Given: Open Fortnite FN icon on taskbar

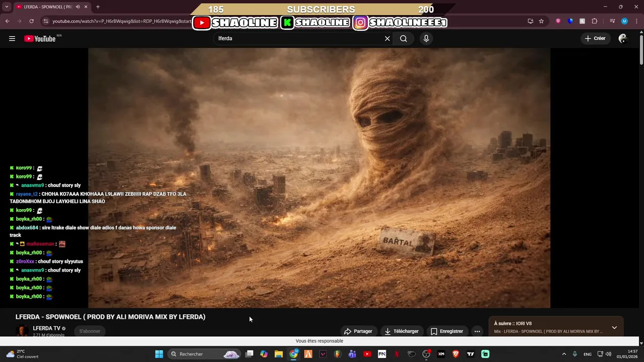Looking at the screenshot, I should (382, 354).
